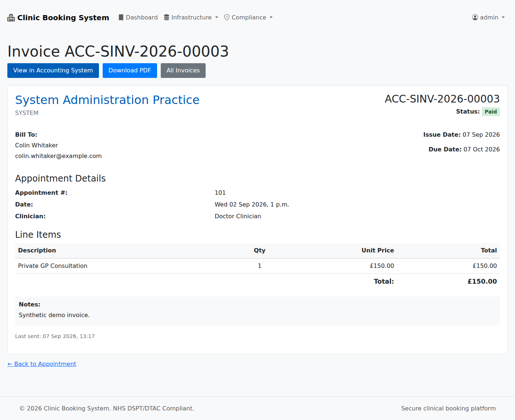The image size is (515, 420).
Task: Click the Line Items section heading
Action: coord(38,234)
